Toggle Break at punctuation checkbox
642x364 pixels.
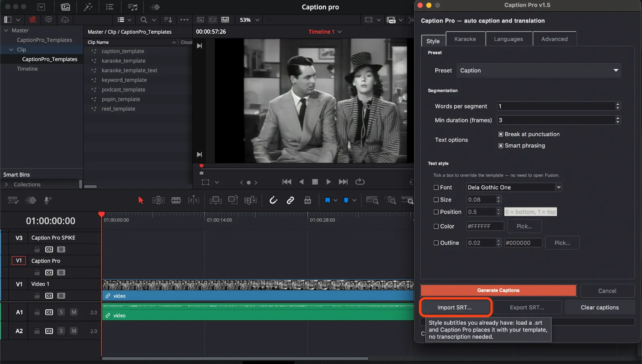[501, 134]
